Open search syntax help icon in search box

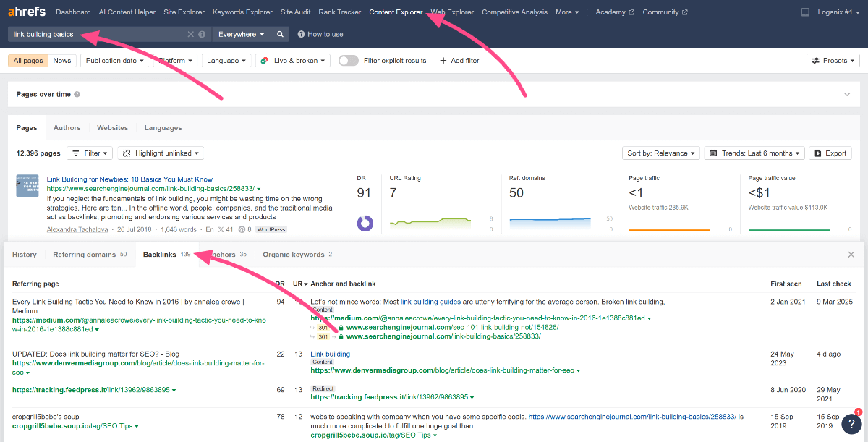point(202,34)
